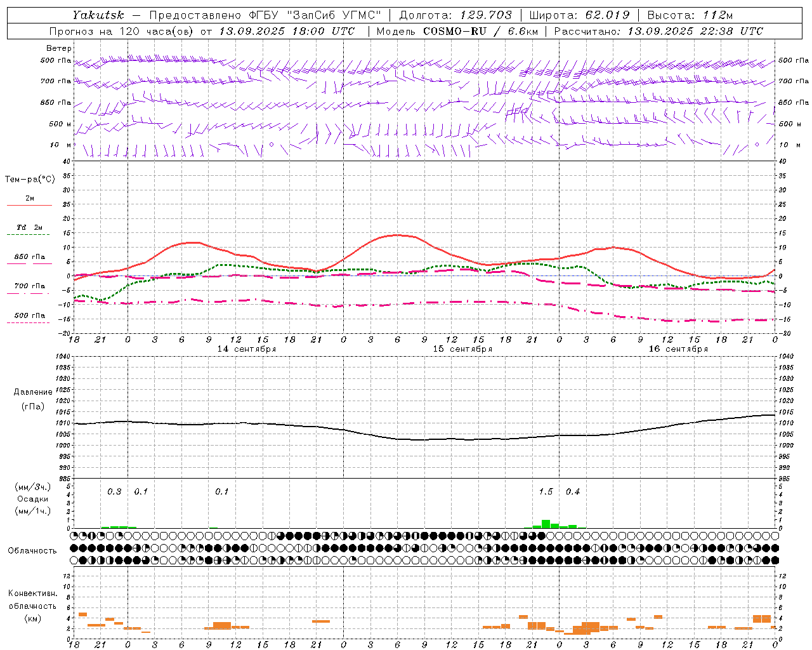This screenshot has width=812, height=650.
Task: Select the Давление panel label
Action: (x=33, y=392)
